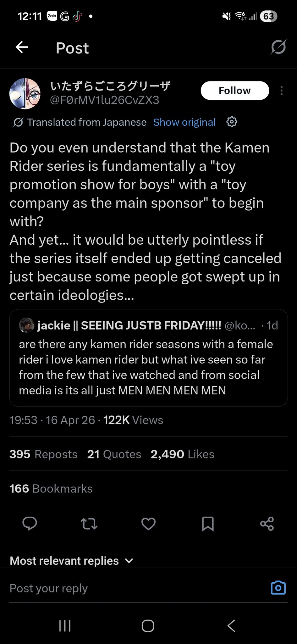The image size is (297, 644).
Task: Tap the repost arrows icon
Action: pos(89,524)
